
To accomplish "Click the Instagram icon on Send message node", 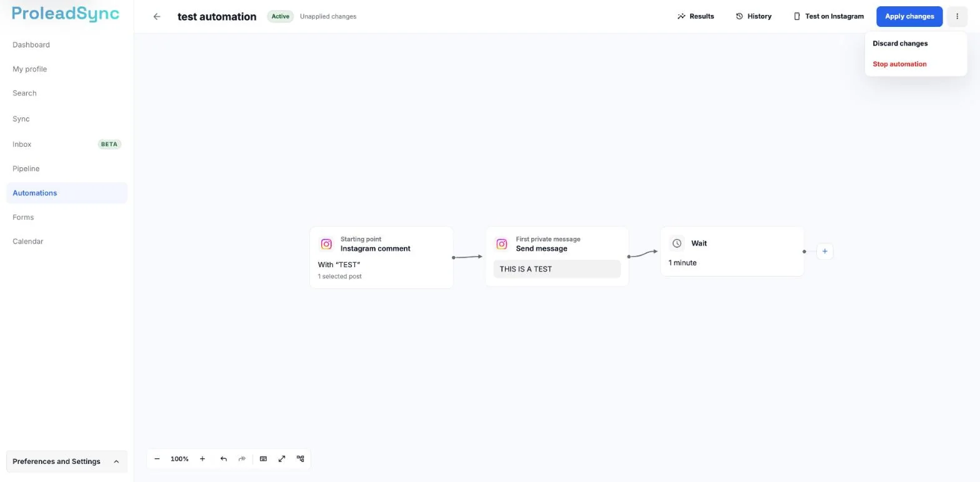I will (x=501, y=244).
